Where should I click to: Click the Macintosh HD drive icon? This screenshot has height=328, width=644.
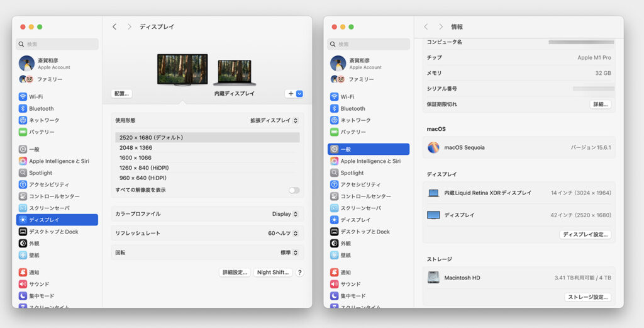pyautogui.click(x=433, y=278)
